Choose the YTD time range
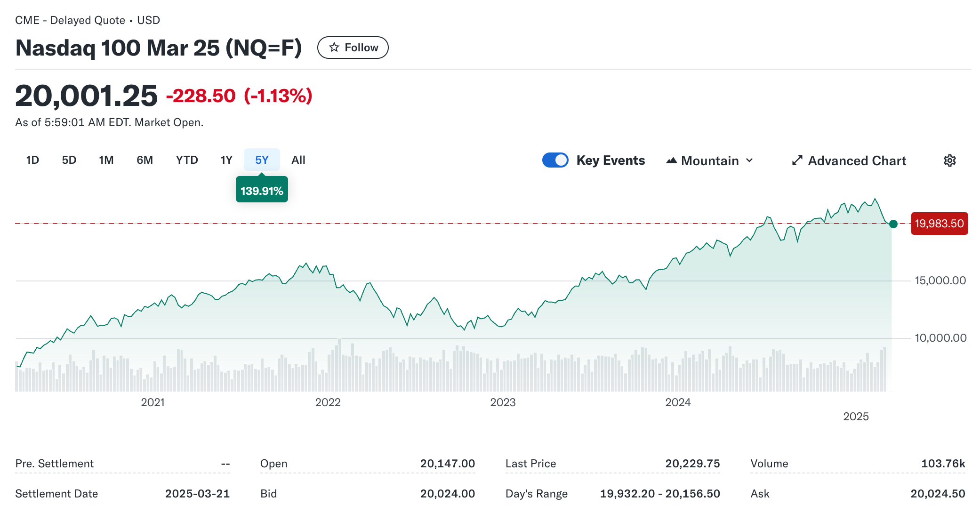The height and width of the screenshot is (513, 980). [187, 160]
